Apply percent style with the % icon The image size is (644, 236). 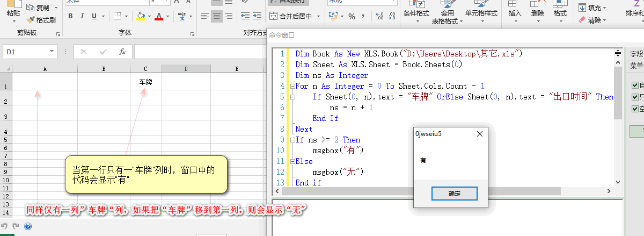pos(352,17)
